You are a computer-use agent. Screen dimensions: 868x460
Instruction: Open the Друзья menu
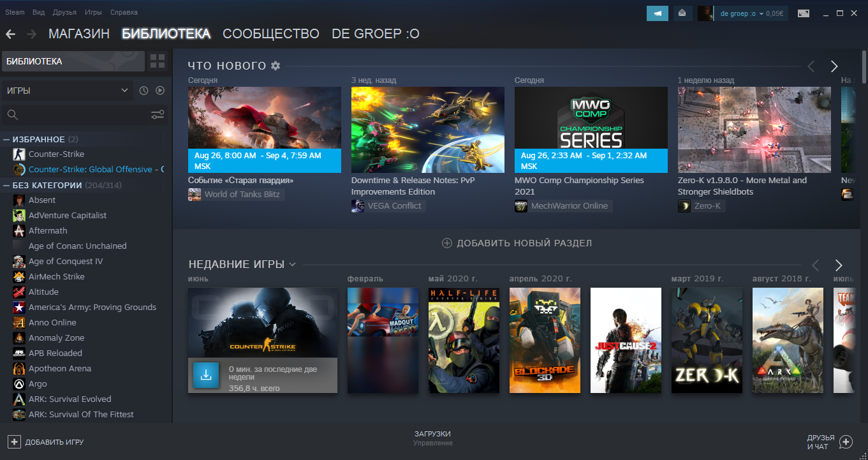click(64, 12)
